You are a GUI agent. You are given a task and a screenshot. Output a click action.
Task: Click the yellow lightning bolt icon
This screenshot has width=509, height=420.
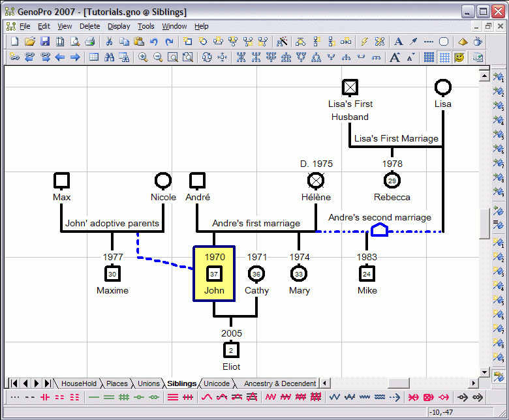pyautogui.click(x=364, y=42)
